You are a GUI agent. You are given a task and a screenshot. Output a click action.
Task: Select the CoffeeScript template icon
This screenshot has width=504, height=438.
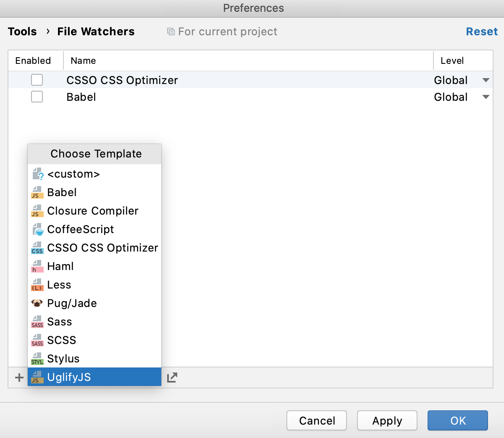tap(38, 229)
